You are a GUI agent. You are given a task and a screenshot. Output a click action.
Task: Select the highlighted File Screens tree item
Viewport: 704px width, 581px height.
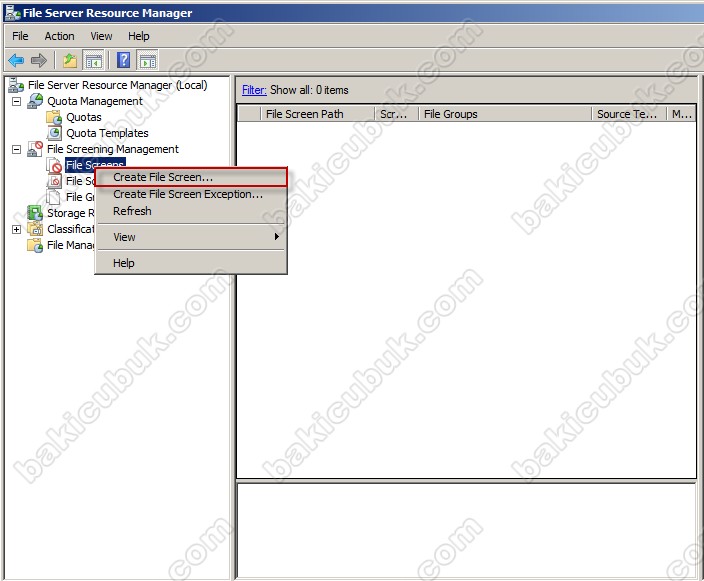[95, 165]
